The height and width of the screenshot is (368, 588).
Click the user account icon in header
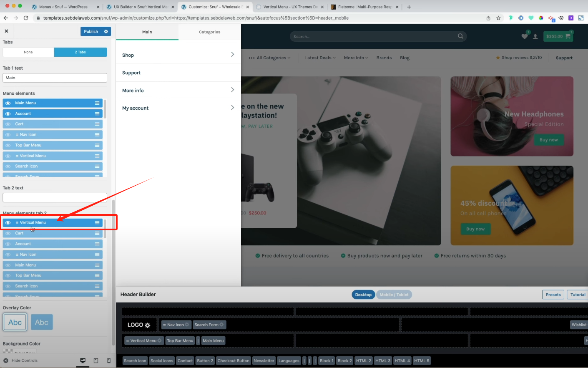[535, 37]
